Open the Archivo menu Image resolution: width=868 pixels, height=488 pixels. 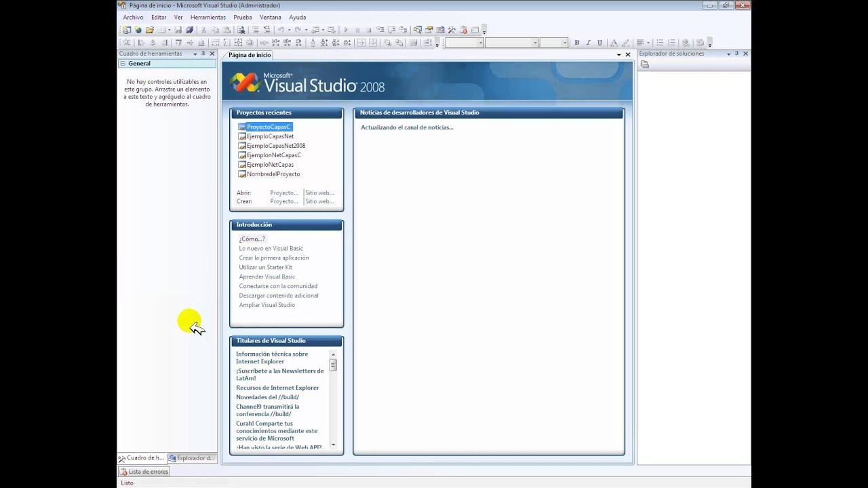click(133, 18)
